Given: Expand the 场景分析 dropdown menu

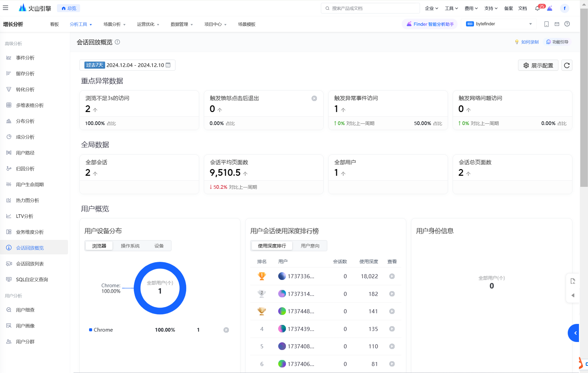Looking at the screenshot, I should [114, 24].
